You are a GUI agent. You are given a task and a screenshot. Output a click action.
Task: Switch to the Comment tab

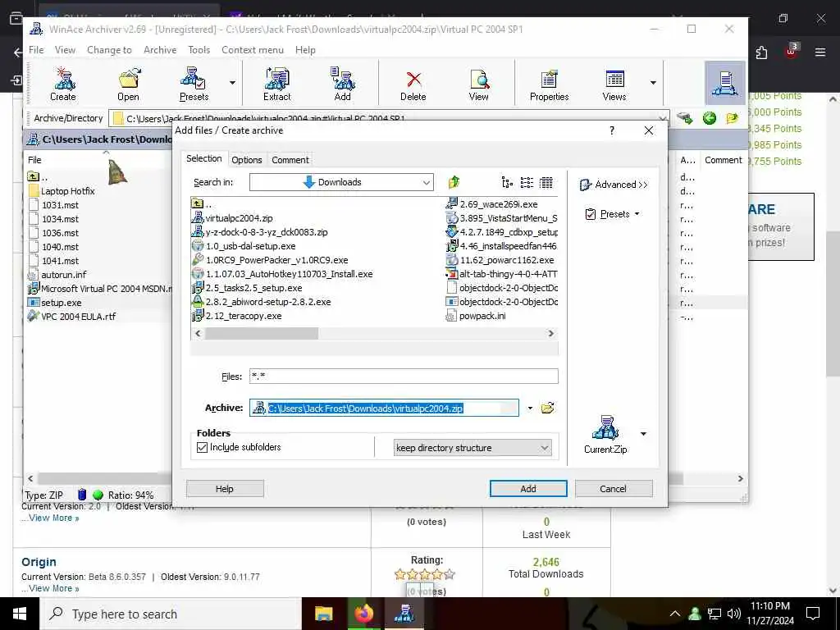[x=290, y=160]
